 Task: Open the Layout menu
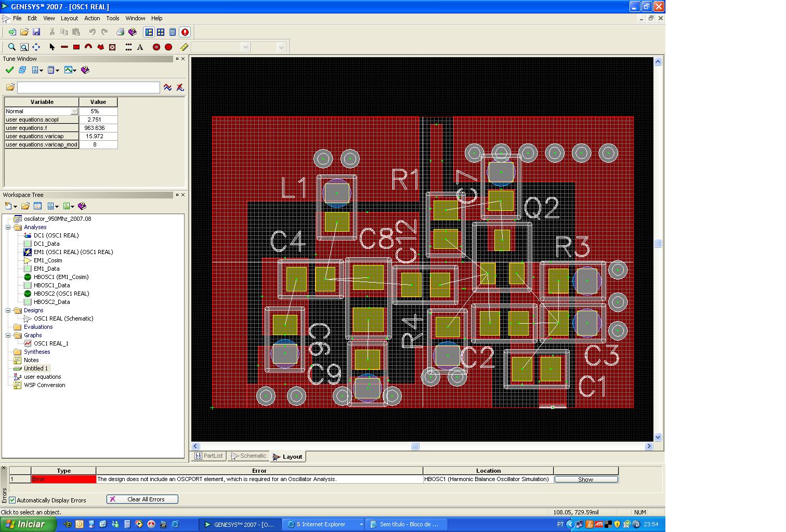(x=69, y=18)
